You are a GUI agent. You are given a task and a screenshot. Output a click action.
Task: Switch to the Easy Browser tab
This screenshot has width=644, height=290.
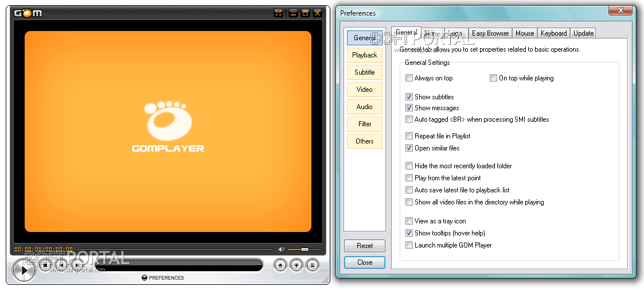[x=490, y=33]
